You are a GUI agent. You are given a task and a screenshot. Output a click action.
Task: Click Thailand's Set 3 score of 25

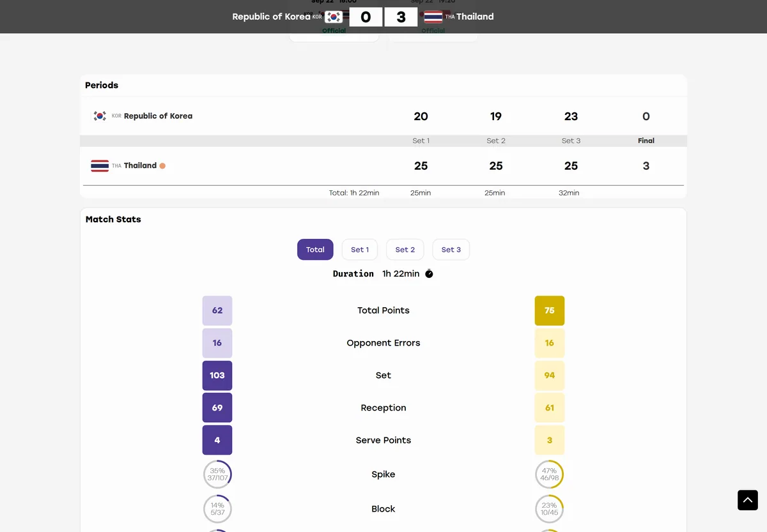click(x=571, y=166)
